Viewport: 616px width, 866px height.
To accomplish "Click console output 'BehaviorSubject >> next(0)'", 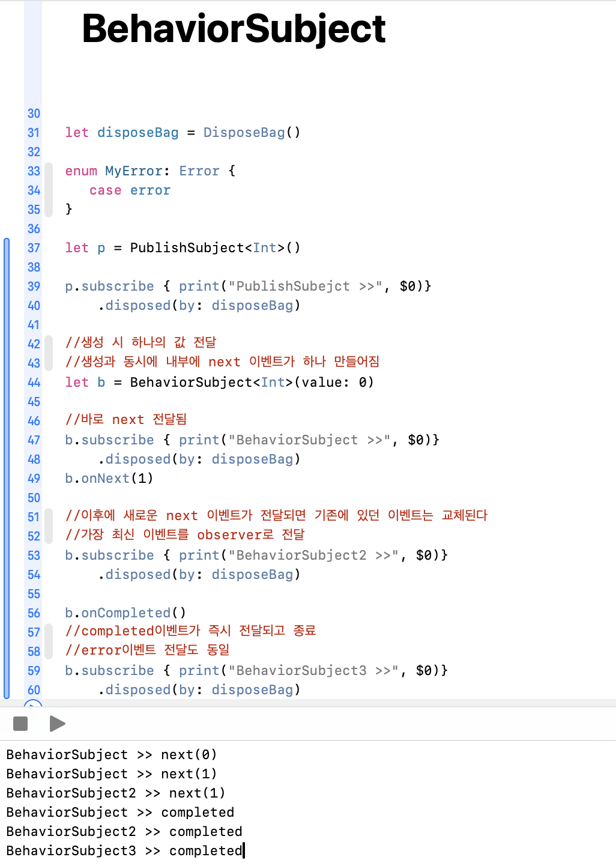I will click(x=112, y=755).
